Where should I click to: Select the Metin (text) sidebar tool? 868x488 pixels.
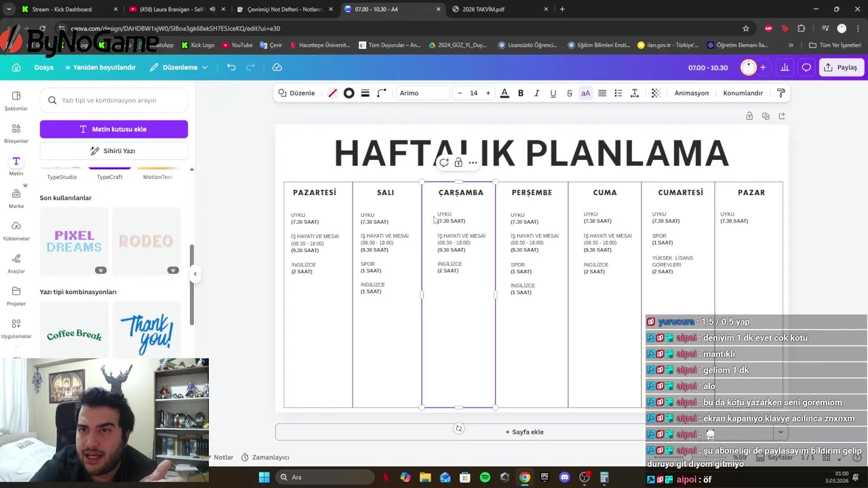tap(16, 166)
